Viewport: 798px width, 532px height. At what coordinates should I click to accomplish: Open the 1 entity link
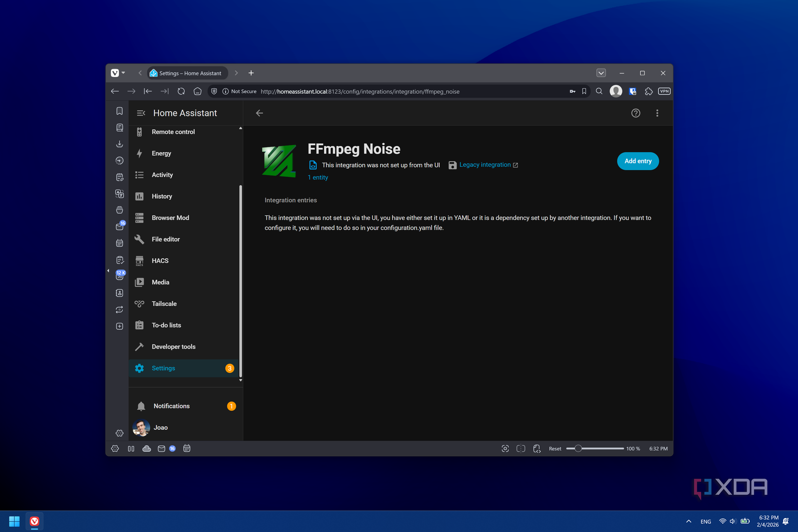coord(318,177)
